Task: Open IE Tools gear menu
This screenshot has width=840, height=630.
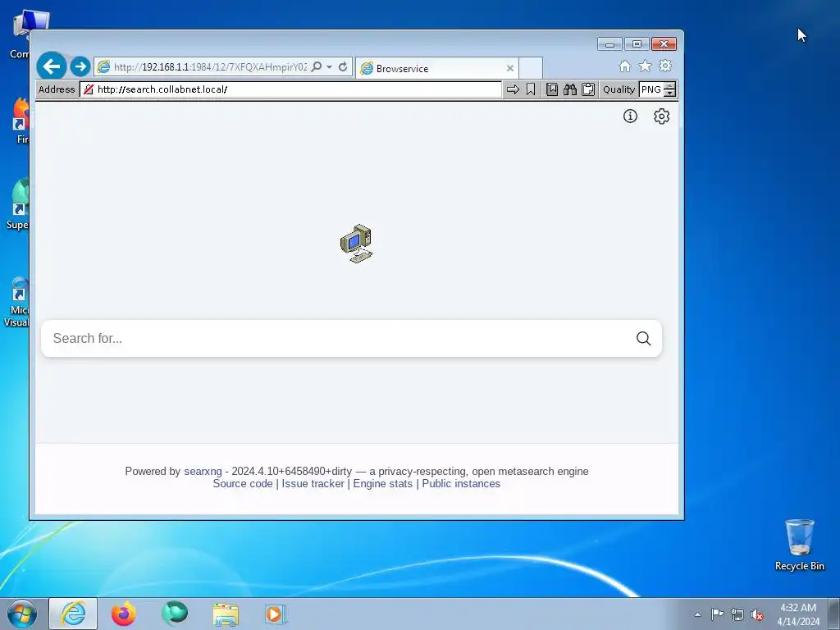Action: pyautogui.click(x=665, y=66)
